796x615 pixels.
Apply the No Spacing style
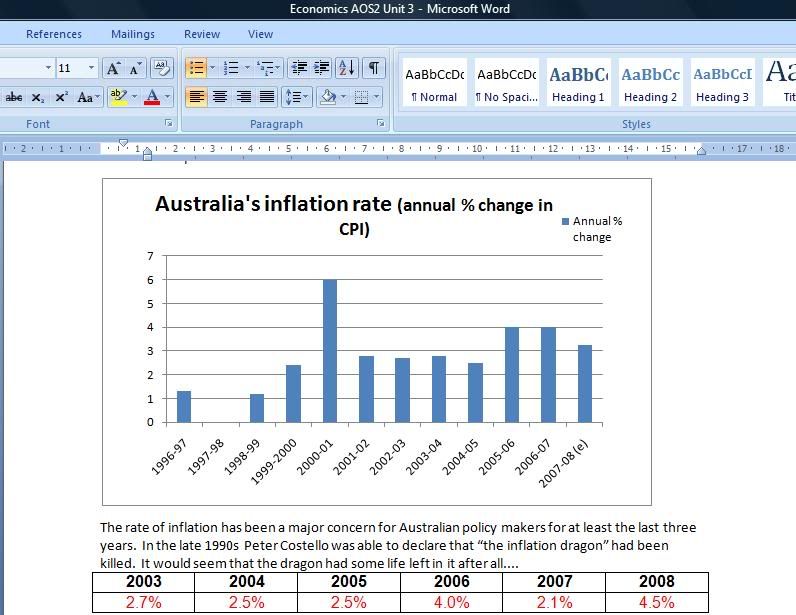(506, 83)
